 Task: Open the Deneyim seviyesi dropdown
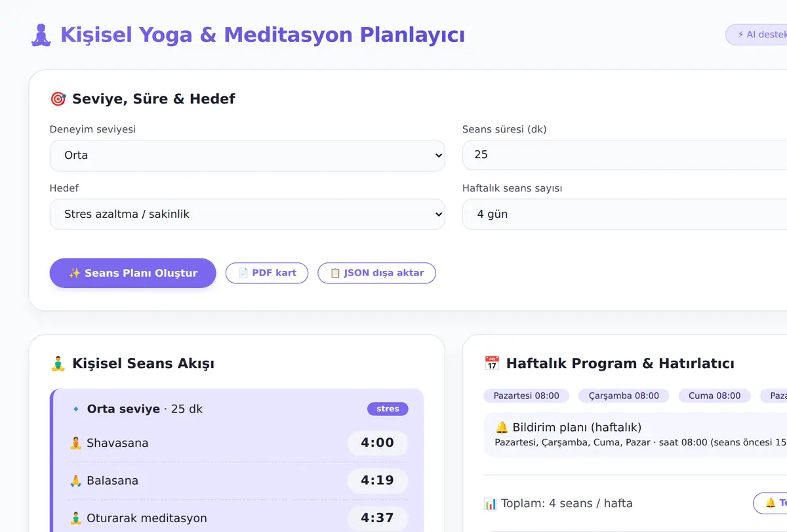pos(247,155)
